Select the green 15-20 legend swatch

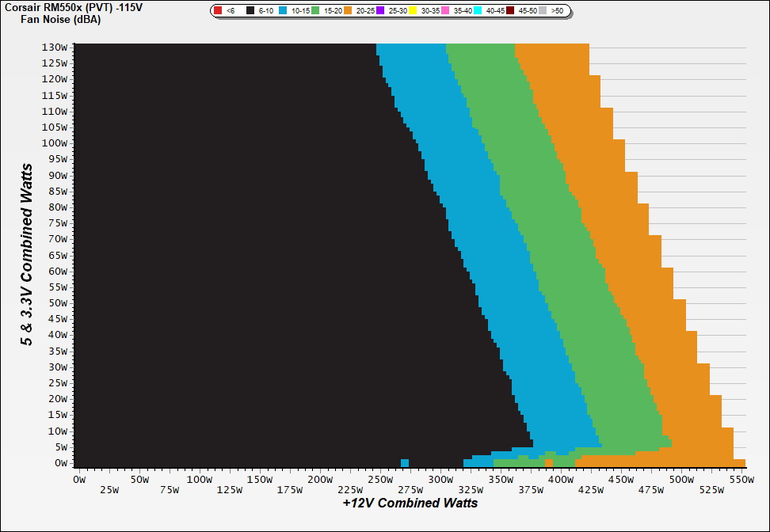pyautogui.click(x=315, y=11)
